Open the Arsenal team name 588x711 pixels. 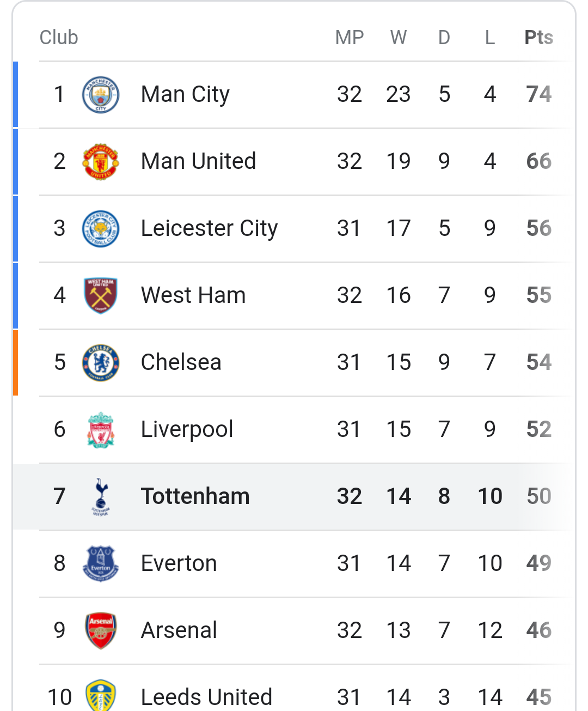pyautogui.click(x=179, y=630)
